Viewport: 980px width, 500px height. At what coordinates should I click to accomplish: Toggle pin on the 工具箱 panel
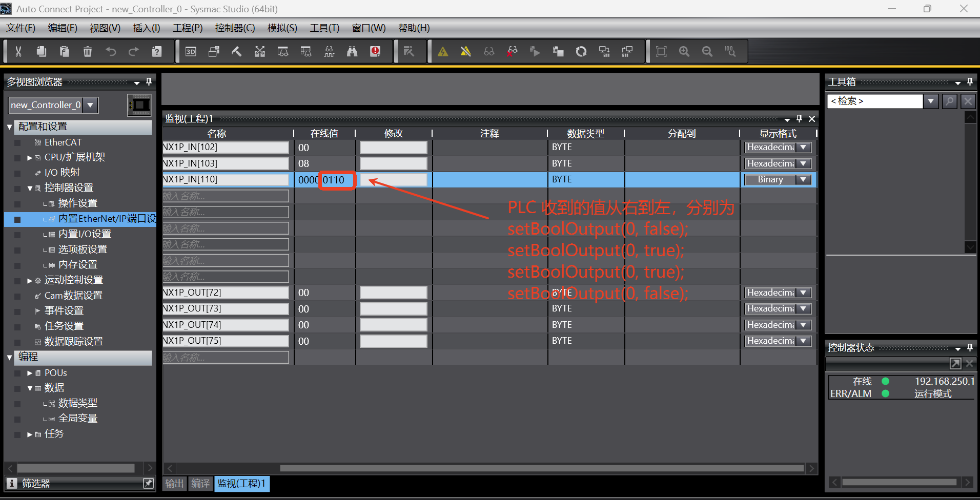click(970, 81)
